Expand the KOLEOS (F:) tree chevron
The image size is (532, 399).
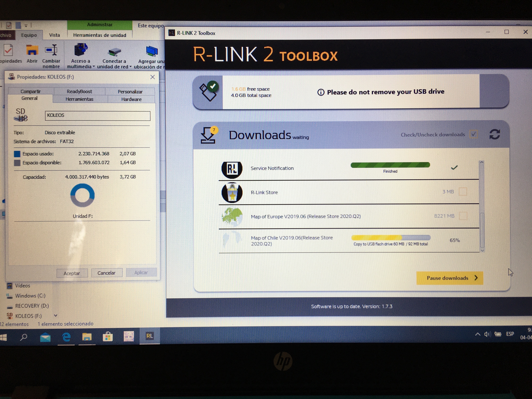coord(56,315)
